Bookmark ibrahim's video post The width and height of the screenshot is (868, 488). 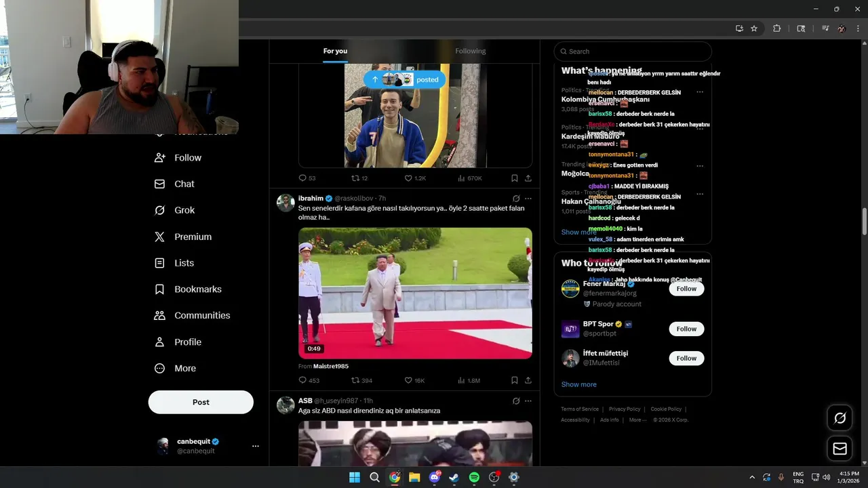(x=515, y=381)
